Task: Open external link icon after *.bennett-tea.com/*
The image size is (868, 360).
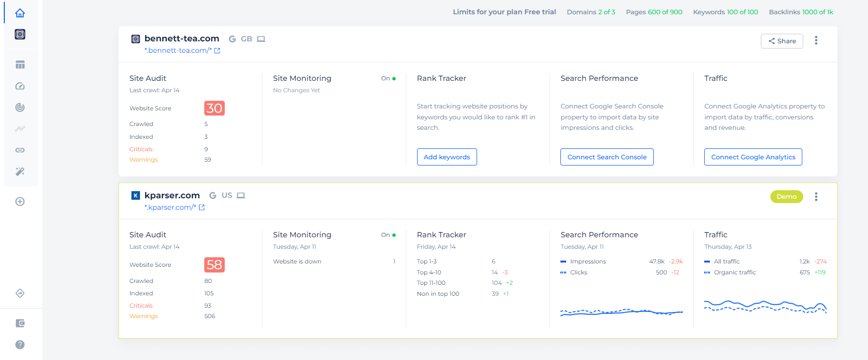Action: (217, 50)
